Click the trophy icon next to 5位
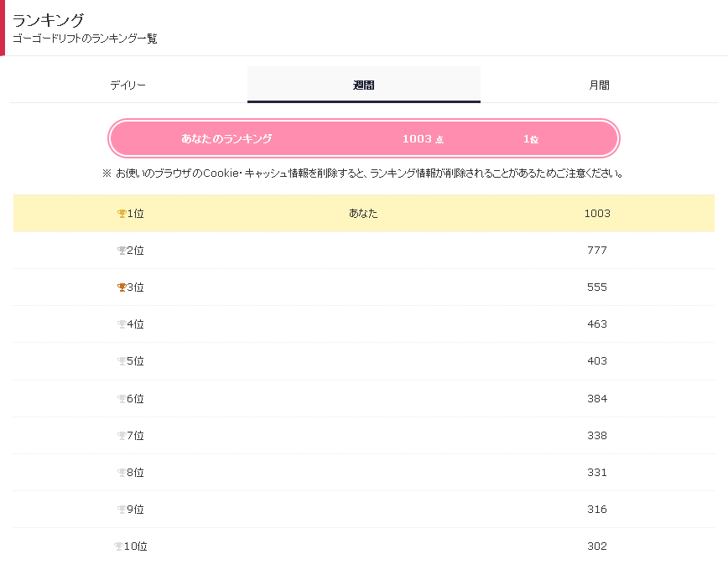This screenshot has height=580, width=728. point(122,361)
